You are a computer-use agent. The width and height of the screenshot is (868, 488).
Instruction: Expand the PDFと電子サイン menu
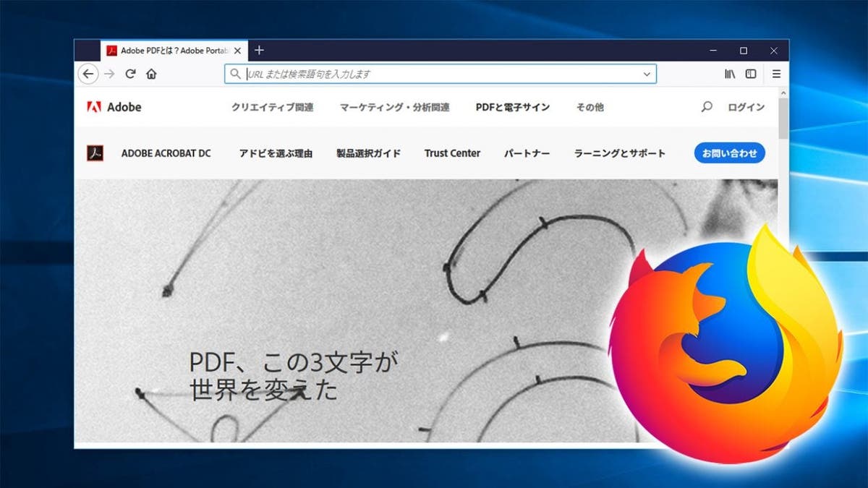tap(512, 107)
